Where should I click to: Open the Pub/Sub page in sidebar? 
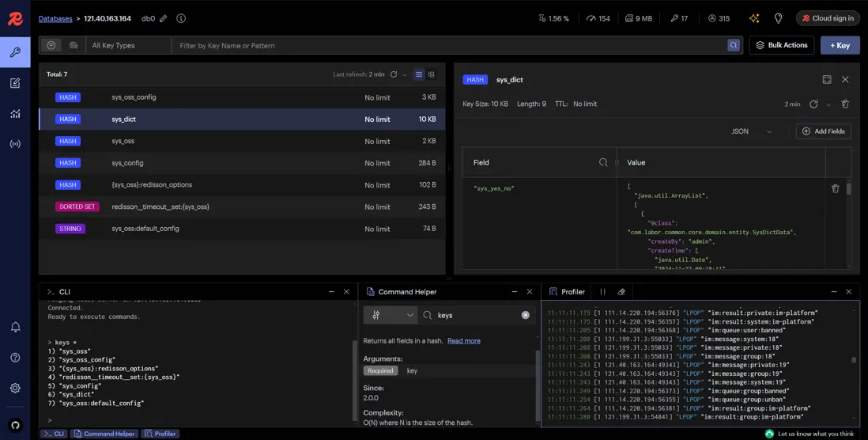15,144
